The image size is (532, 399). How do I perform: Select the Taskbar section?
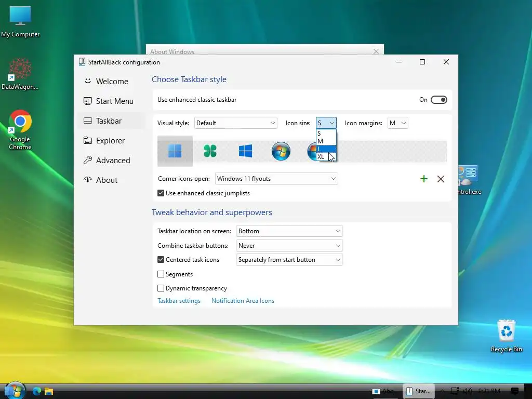[x=111, y=121]
